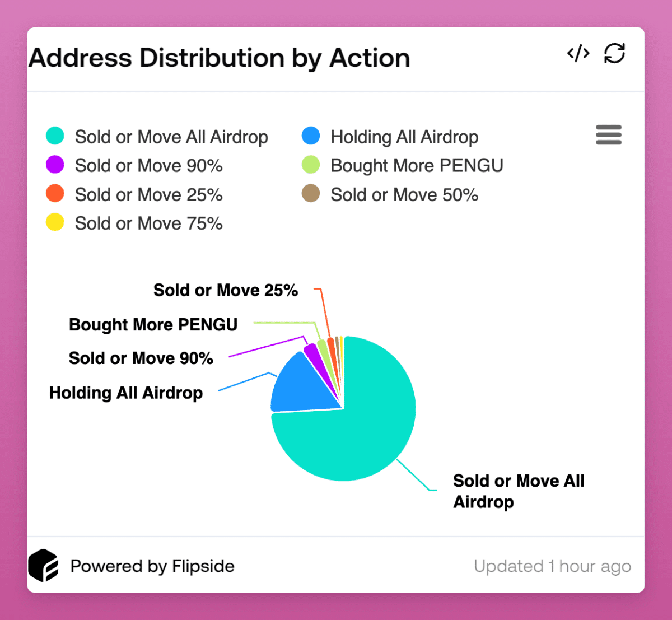The width and height of the screenshot is (672, 620).
Task: Click the orange Sold or Move 25% dot
Action: (55, 193)
